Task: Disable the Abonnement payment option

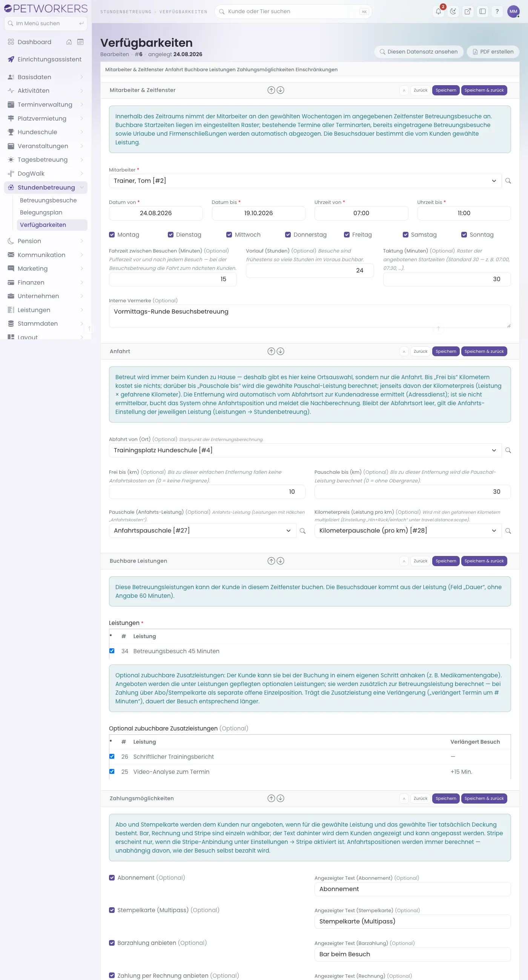Action: click(x=112, y=877)
